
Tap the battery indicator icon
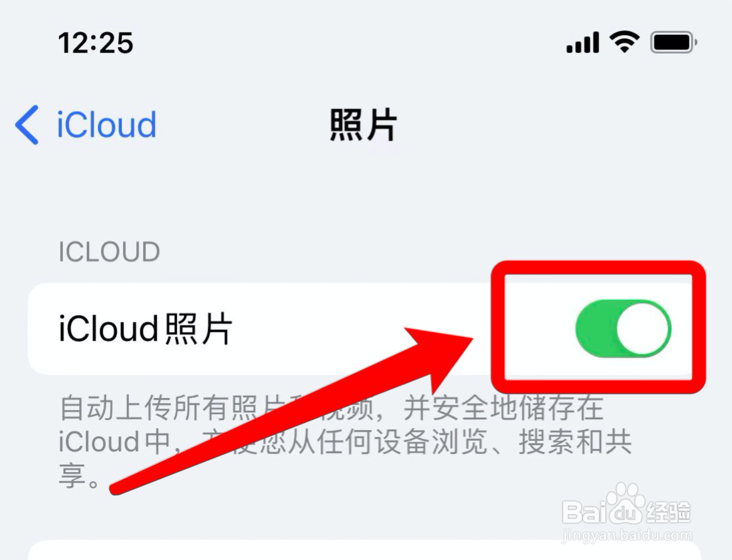[x=674, y=43]
